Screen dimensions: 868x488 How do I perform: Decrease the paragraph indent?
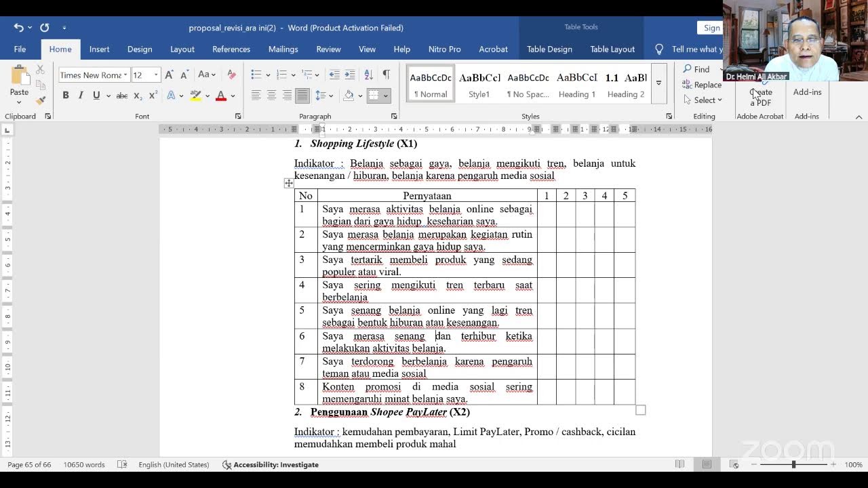(x=334, y=75)
